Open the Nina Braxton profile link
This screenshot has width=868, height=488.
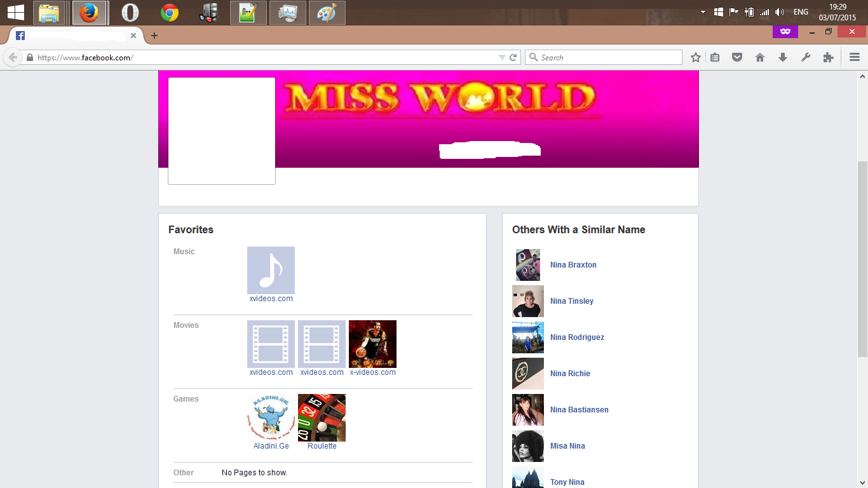573,265
